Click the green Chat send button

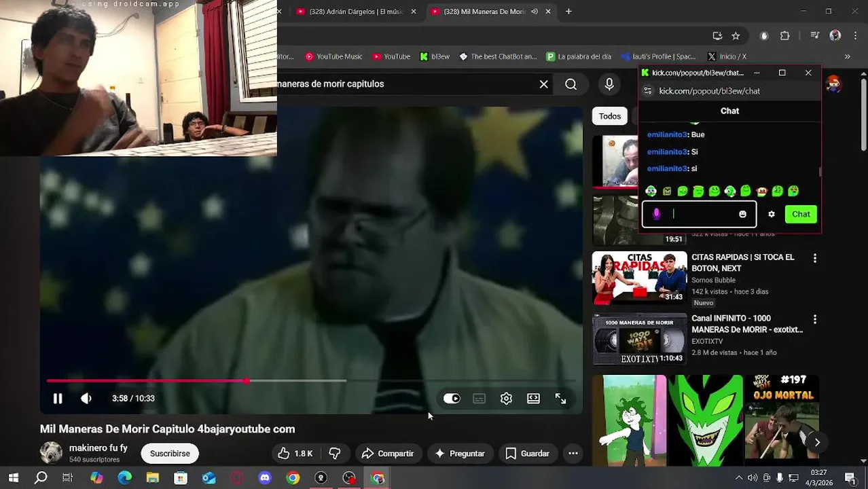coord(801,215)
